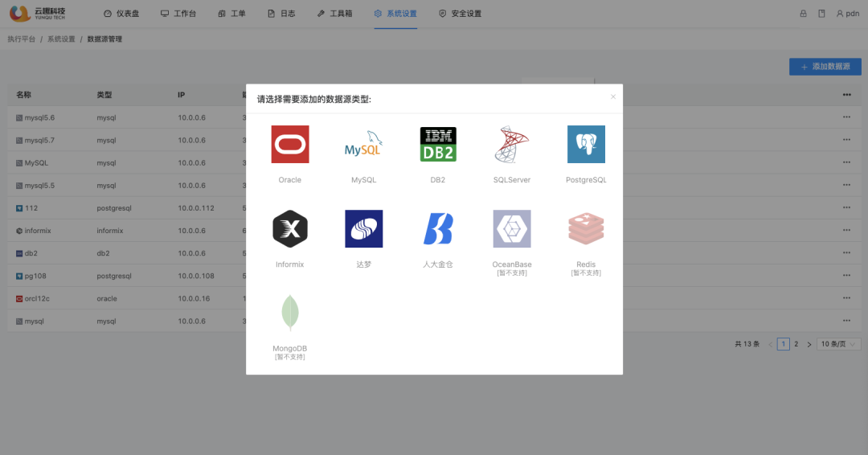Go to page 2 of the table
This screenshot has height=455, width=868.
pos(796,344)
